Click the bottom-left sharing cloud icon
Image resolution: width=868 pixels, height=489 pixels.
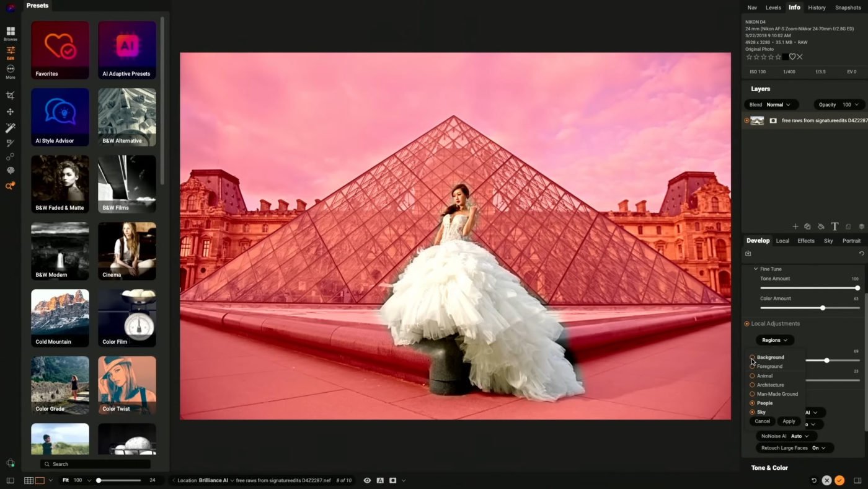(x=11, y=463)
